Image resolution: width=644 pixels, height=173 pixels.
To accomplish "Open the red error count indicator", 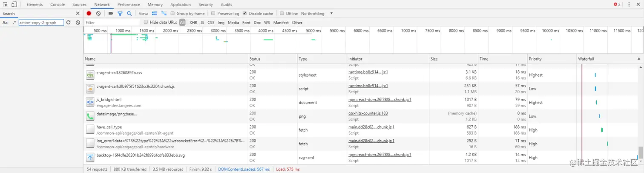I will coord(617,4).
